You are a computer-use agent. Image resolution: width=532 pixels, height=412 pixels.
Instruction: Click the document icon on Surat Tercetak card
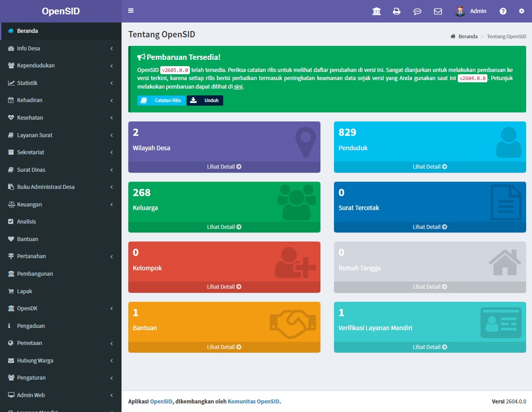pos(506,202)
